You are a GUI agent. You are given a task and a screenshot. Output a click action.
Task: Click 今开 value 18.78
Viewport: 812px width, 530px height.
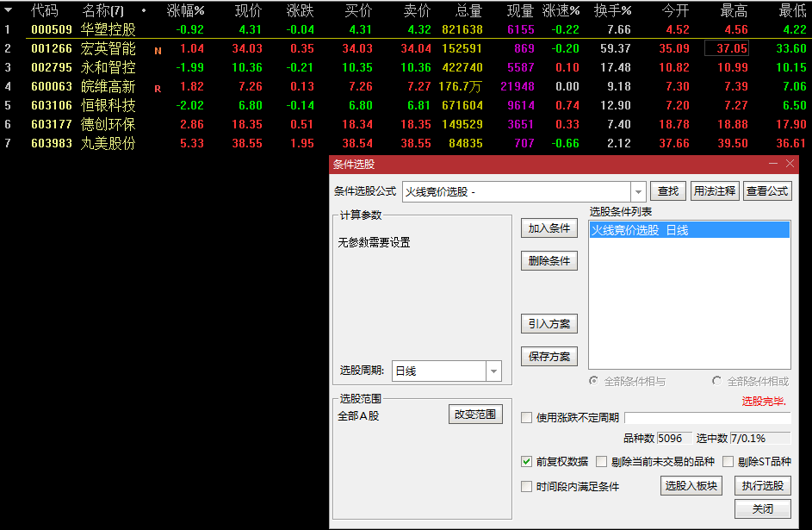click(x=673, y=124)
